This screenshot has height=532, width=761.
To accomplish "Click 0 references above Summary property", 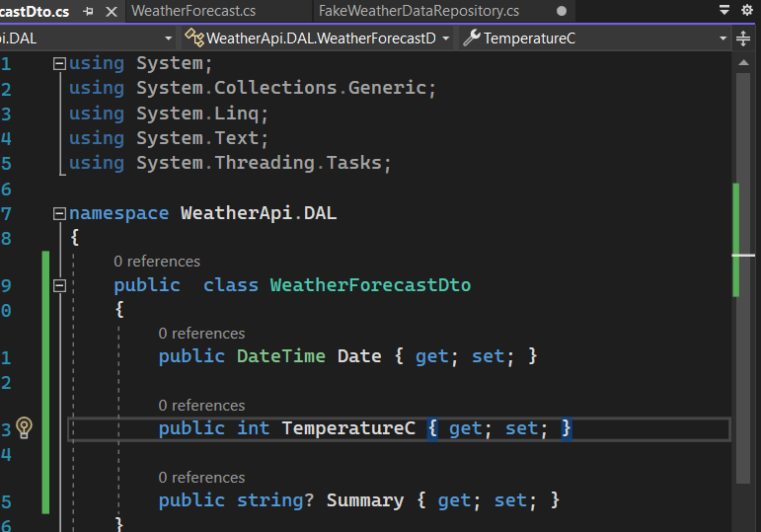I will point(201,478).
